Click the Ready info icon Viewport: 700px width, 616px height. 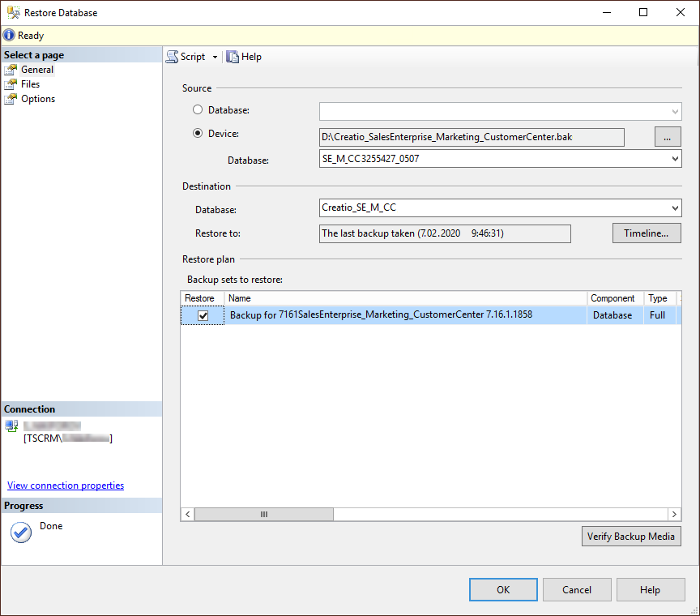9,36
